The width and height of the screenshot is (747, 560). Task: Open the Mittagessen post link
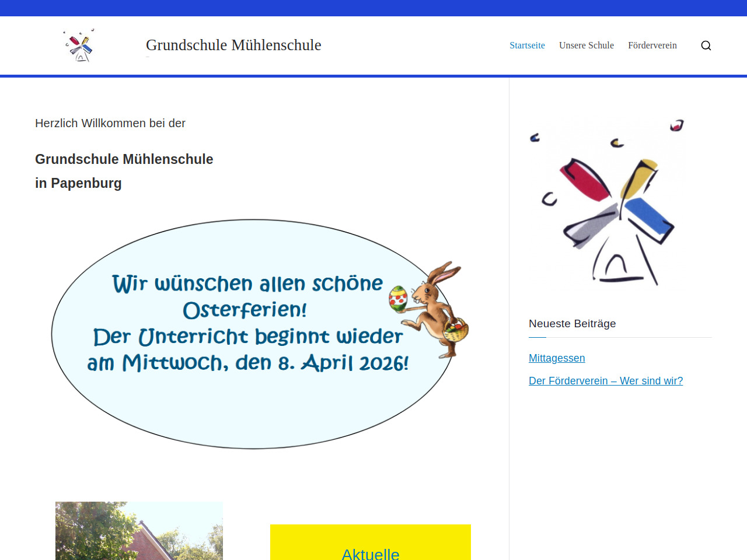pos(556,358)
